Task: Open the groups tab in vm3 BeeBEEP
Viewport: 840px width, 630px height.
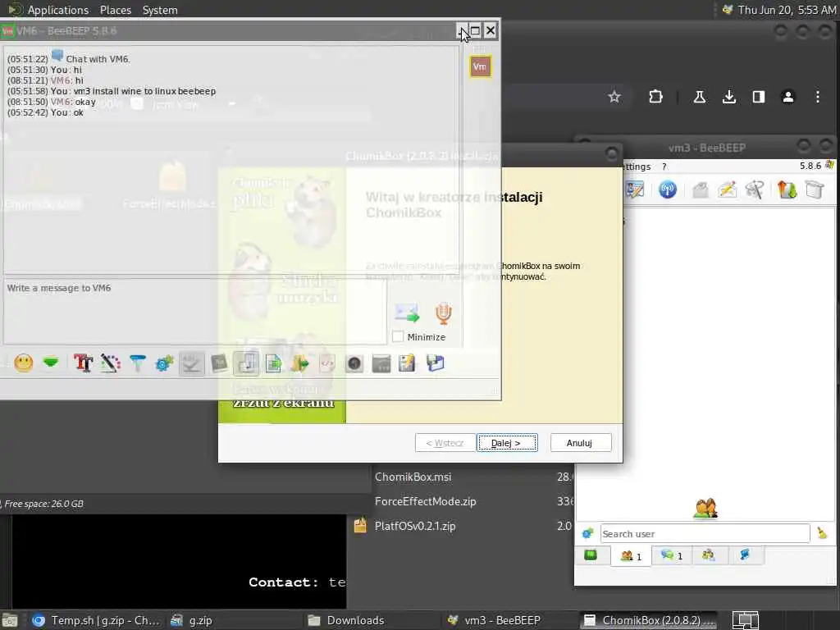Action: click(x=708, y=555)
